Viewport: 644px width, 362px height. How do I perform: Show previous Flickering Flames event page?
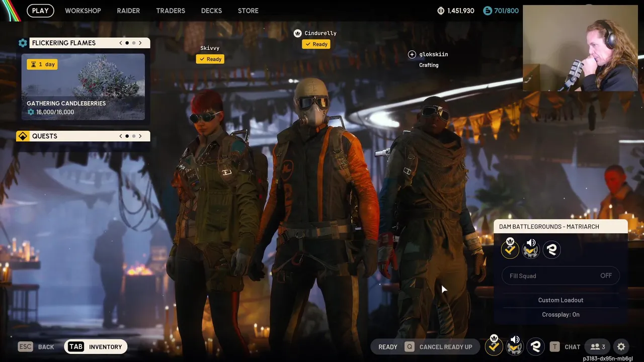(x=121, y=43)
